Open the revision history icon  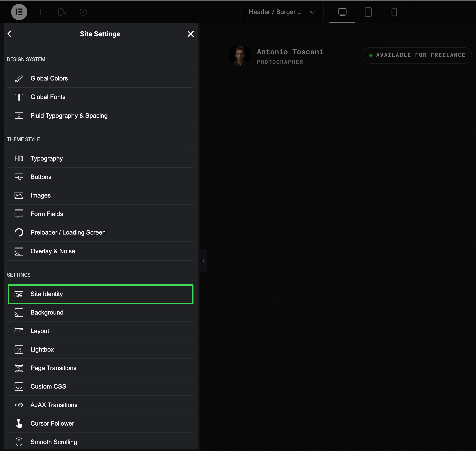83,12
